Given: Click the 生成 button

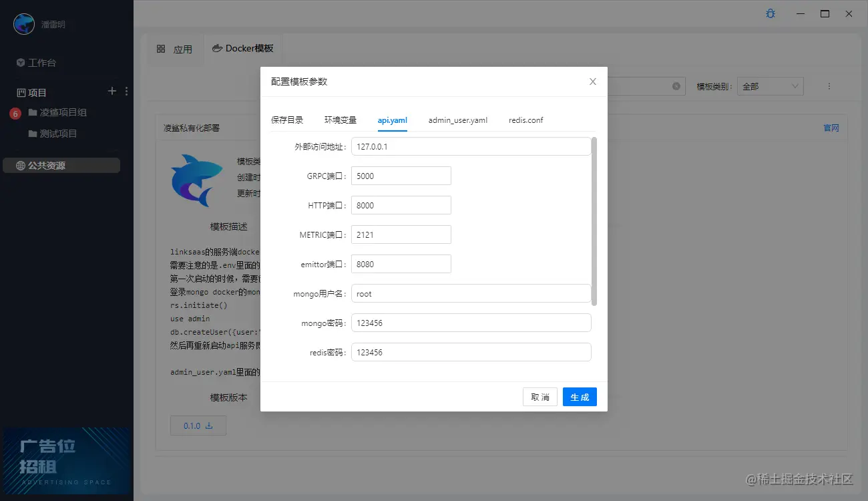Looking at the screenshot, I should pyautogui.click(x=580, y=397).
